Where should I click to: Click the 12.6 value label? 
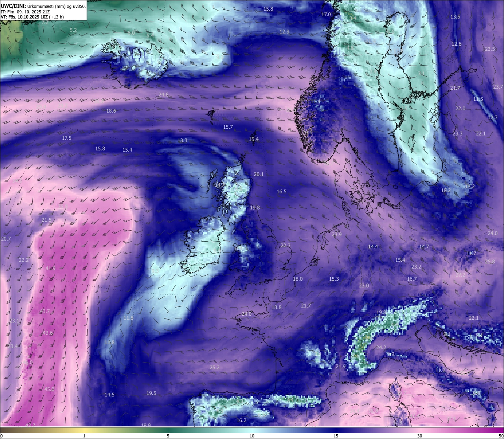click(456, 44)
